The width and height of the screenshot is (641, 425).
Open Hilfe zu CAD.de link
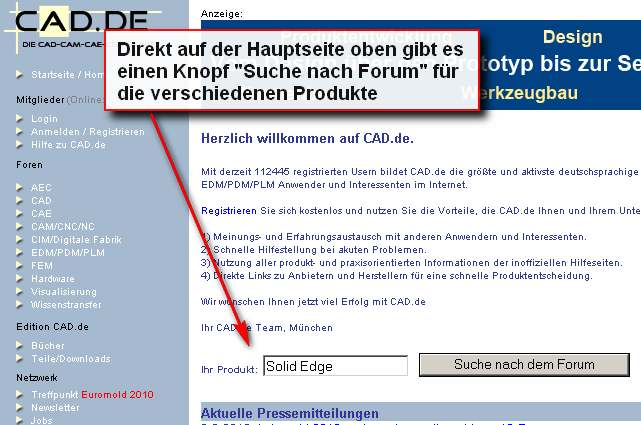pos(68,145)
